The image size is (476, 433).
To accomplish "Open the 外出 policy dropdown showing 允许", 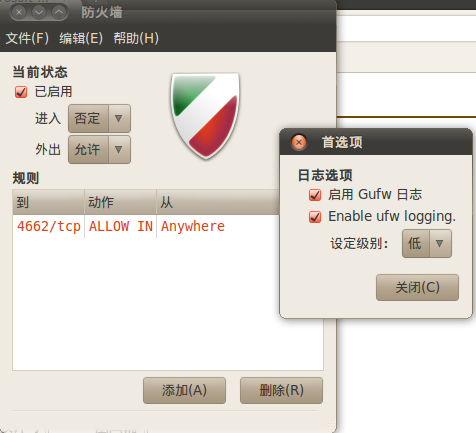I will point(99,149).
